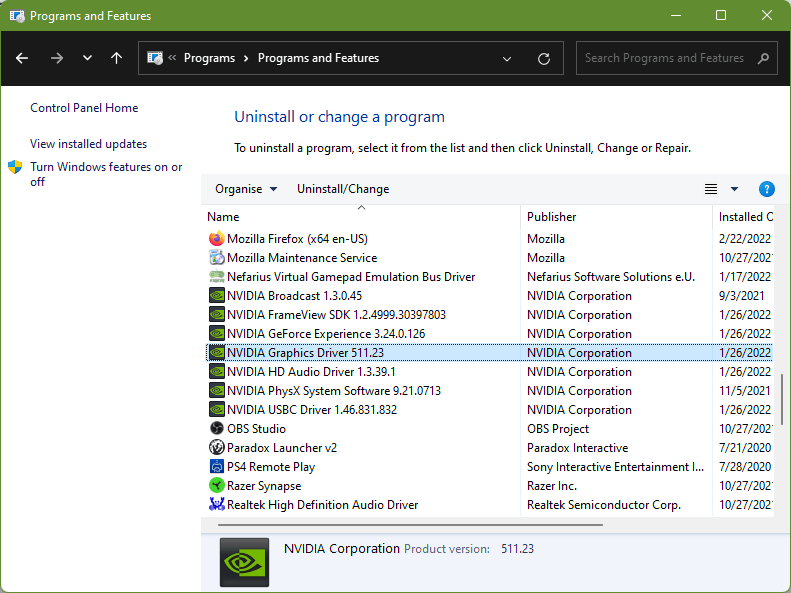Open the more view options arrow
Screen dimensions: 791x593
[x=734, y=189]
